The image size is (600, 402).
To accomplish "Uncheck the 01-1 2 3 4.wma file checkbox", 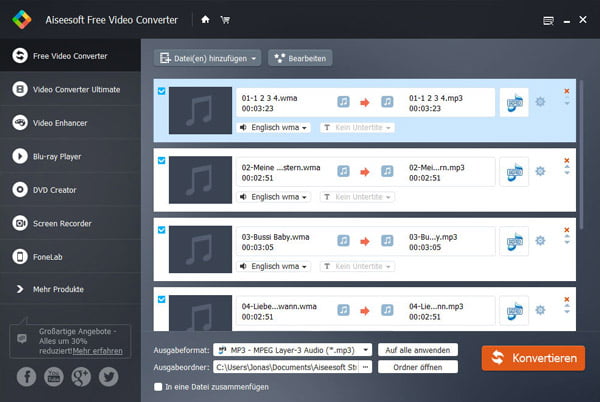I will [162, 91].
